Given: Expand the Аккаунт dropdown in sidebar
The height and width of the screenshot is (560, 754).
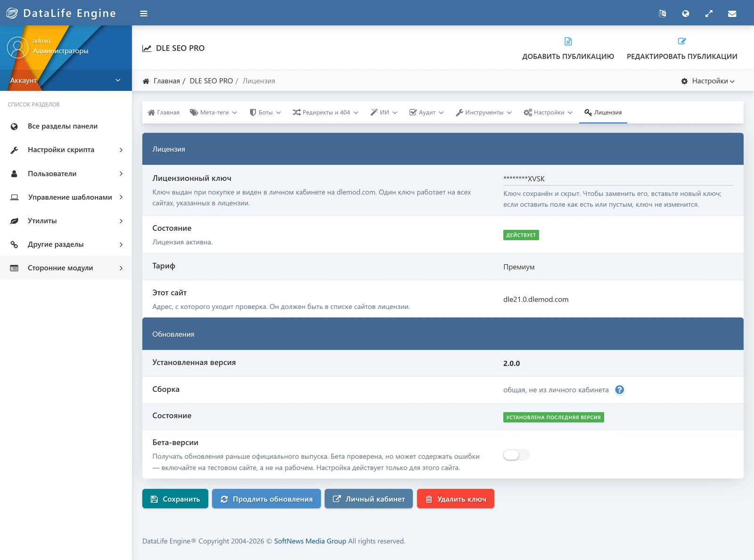Looking at the screenshot, I should click(66, 81).
